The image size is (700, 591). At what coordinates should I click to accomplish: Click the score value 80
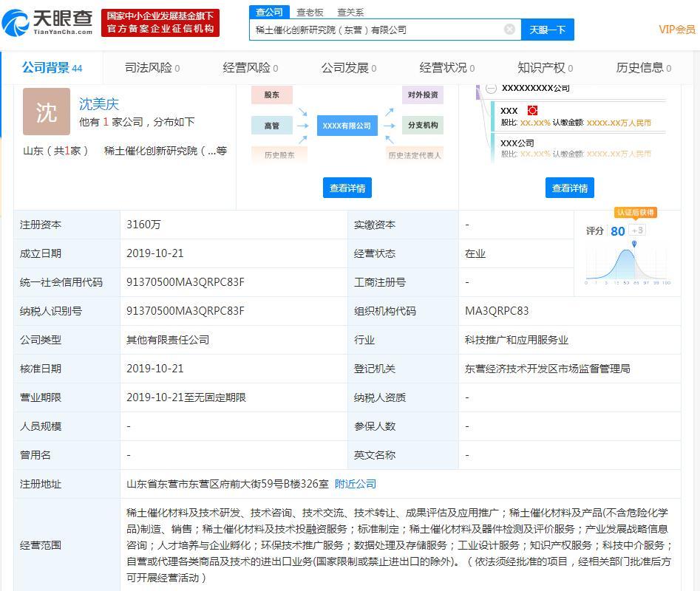pyautogui.click(x=617, y=231)
